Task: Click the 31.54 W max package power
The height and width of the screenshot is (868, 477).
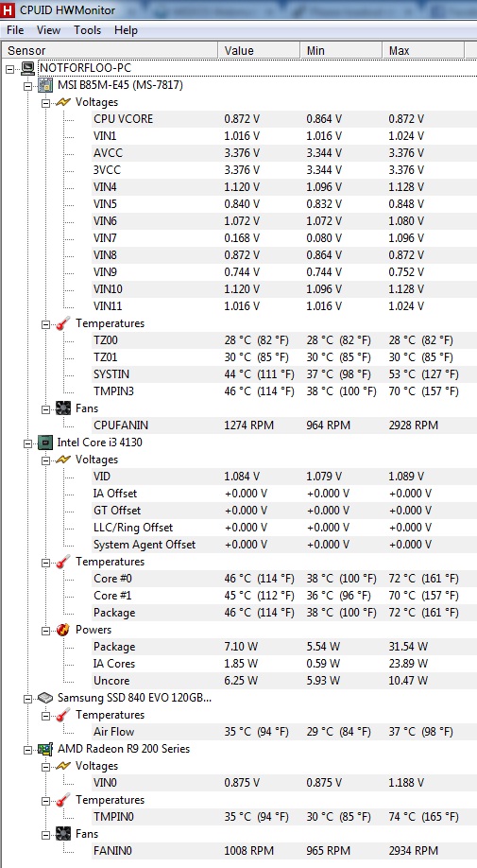Action: (408, 647)
